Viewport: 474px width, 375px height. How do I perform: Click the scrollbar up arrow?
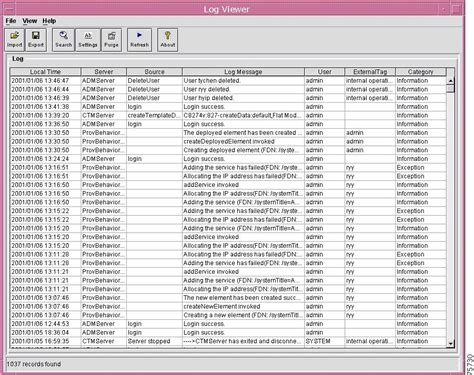450,81
